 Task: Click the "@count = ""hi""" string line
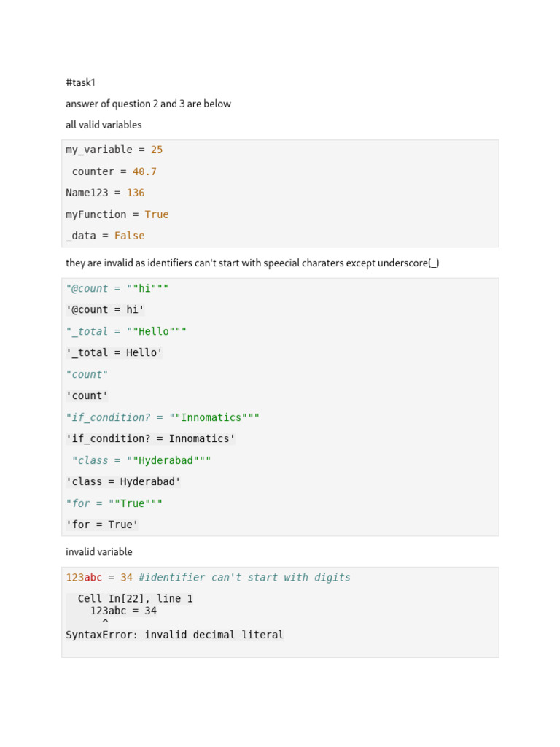point(117,288)
